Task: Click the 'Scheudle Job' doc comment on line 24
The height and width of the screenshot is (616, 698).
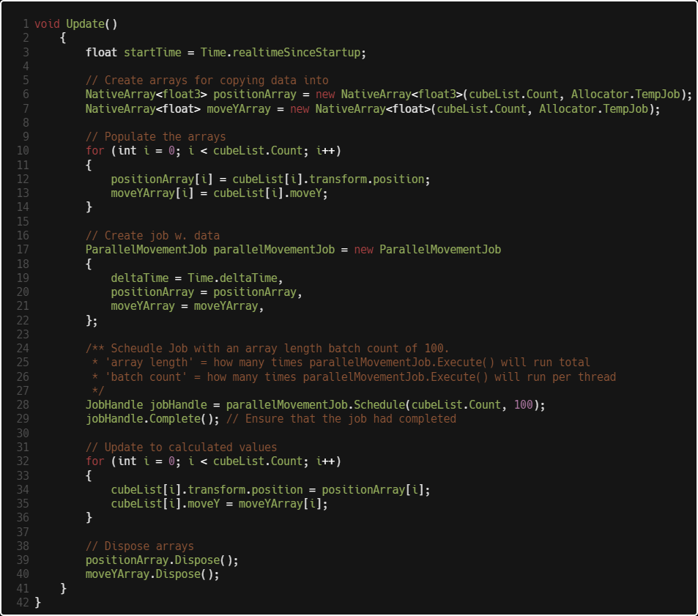Action: pyautogui.click(x=267, y=349)
